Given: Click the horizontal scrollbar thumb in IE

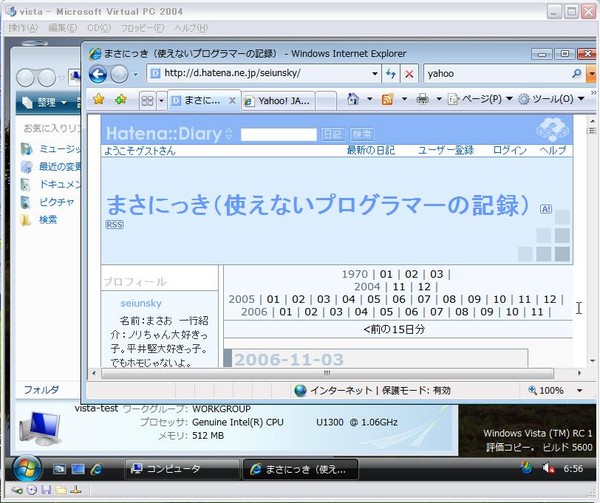Looking at the screenshot, I should coord(327,373).
